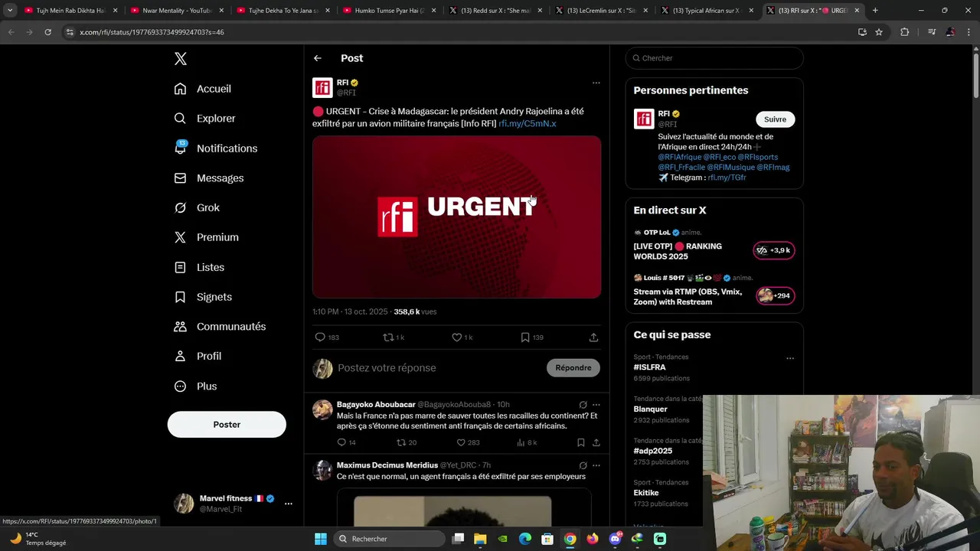The height and width of the screenshot is (551, 980).
Task: Open three-dot menu on Bagayoko's reply
Action: tap(596, 405)
